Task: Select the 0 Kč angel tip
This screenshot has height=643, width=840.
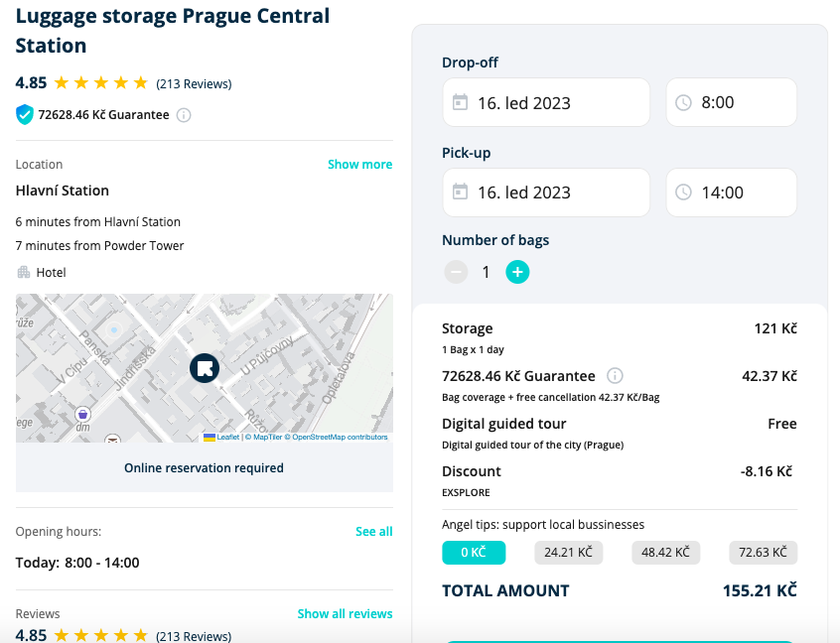Action: point(474,553)
